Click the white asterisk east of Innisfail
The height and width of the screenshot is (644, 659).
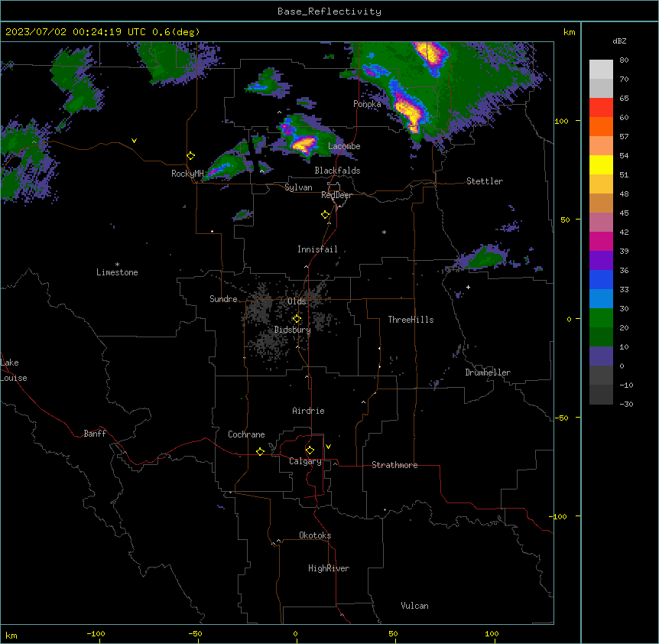tap(384, 232)
